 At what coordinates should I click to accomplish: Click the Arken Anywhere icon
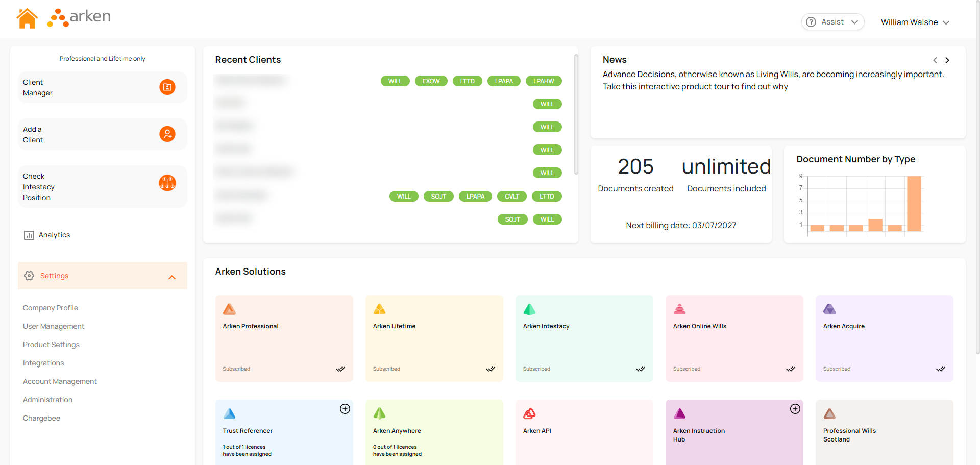pyautogui.click(x=380, y=413)
